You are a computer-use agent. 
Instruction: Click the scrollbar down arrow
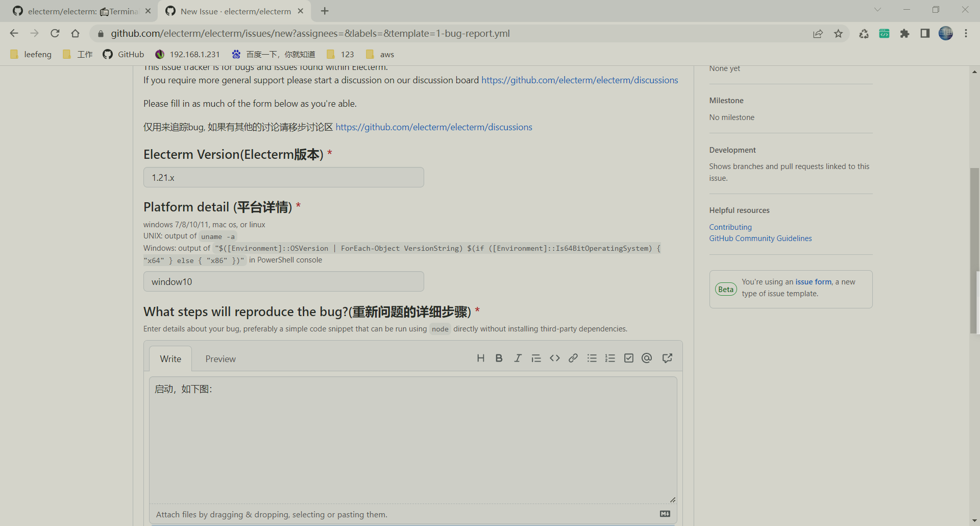click(x=974, y=520)
